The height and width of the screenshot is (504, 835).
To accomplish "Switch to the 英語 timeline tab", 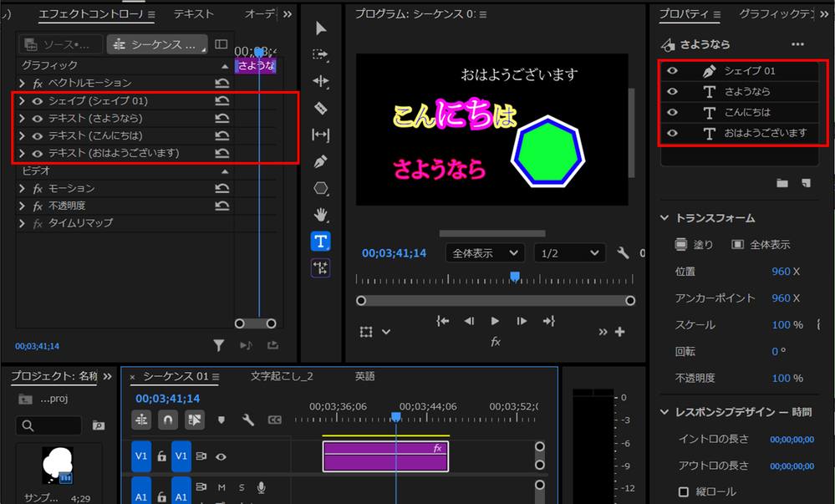I will pyautogui.click(x=364, y=376).
